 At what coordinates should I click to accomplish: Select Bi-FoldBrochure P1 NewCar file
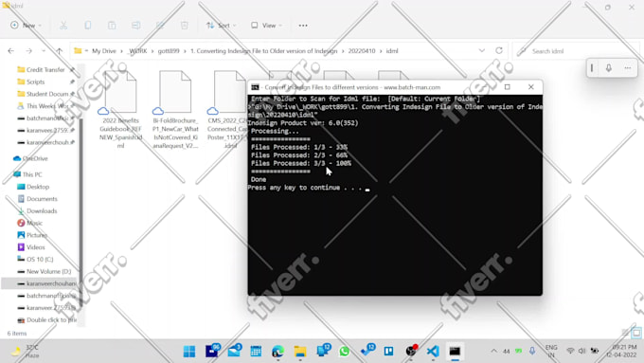coord(175,110)
